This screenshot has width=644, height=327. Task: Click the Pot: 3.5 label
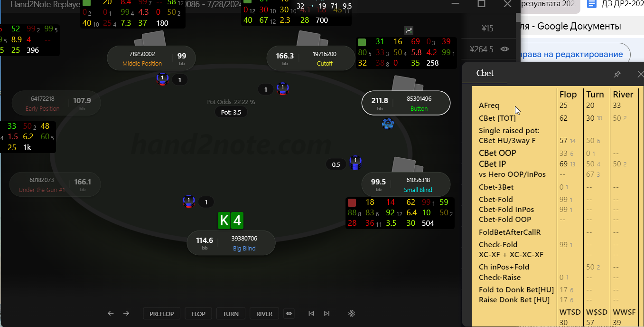tap(231, 113)
